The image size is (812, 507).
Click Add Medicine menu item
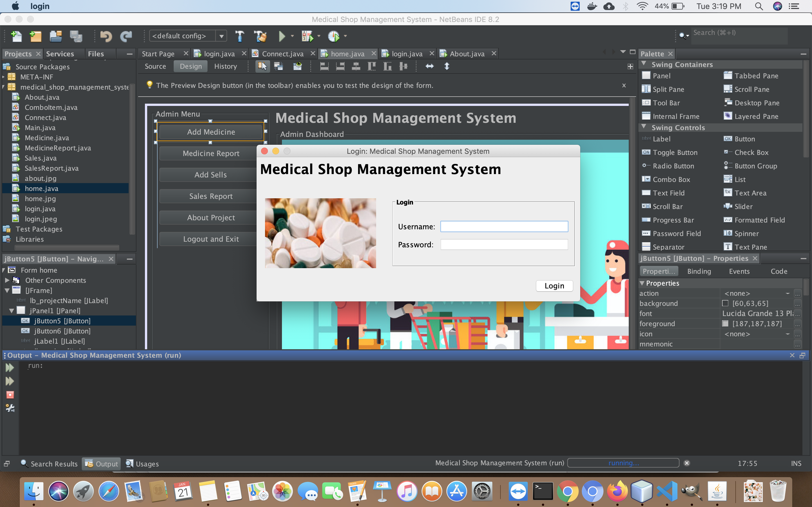click(x=210, y=132)
